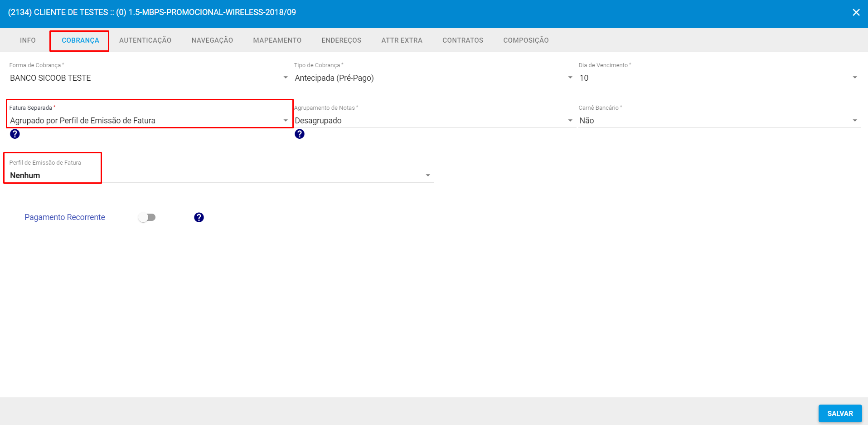Viewport: 868px width, 425px height.
Task: Go to the COMPOSIÇÃO tab
Action: tap(526, 40)
